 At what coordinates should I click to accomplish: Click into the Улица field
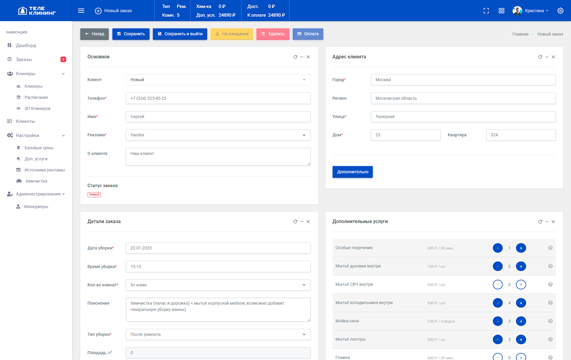point(463,116)
